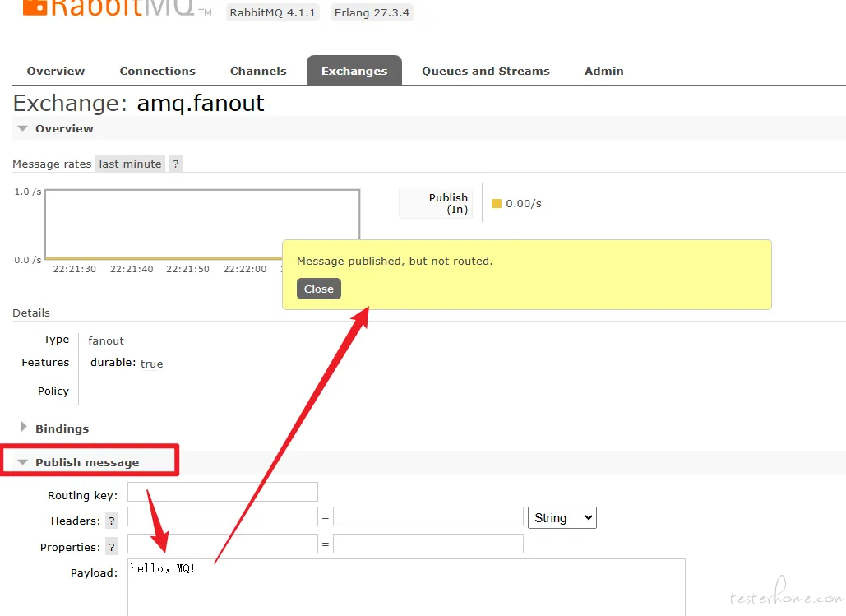The width and height of the screenshot is (846, 616).
Task: Click the RabbitMQ logo
Action: coord(117,9)
